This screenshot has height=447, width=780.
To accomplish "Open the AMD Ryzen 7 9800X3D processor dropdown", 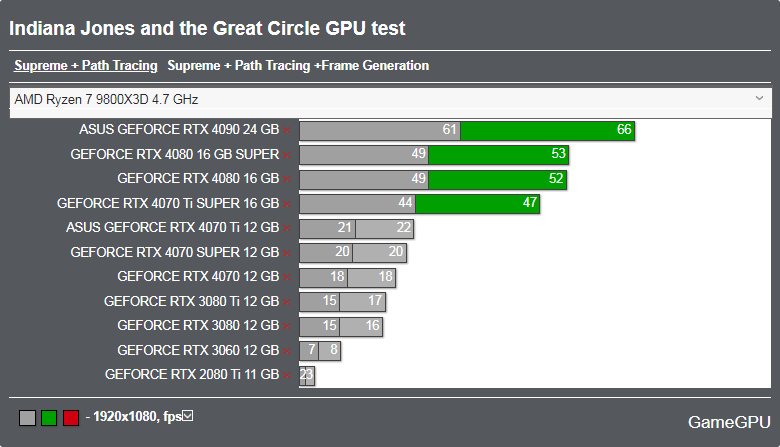I will 390,99.
